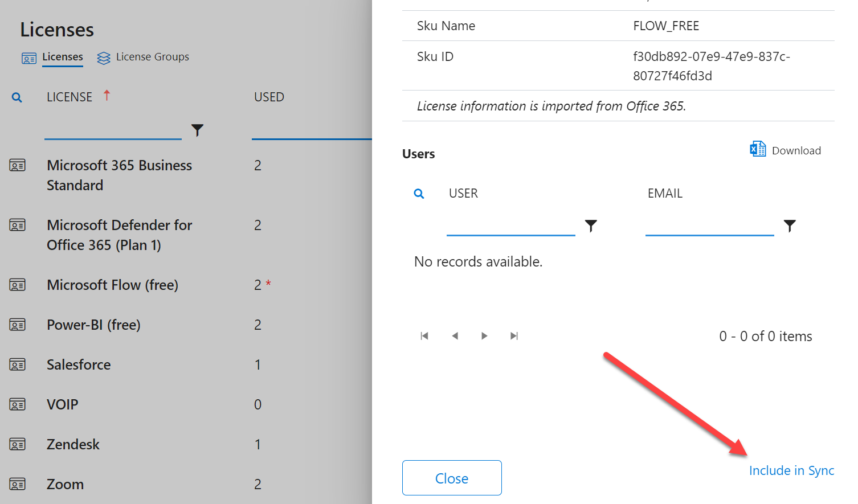Image resolution: width=858 pixels, height=504 pixels.
Task: Go to the next users page
Action: click(x=484, y=336)
